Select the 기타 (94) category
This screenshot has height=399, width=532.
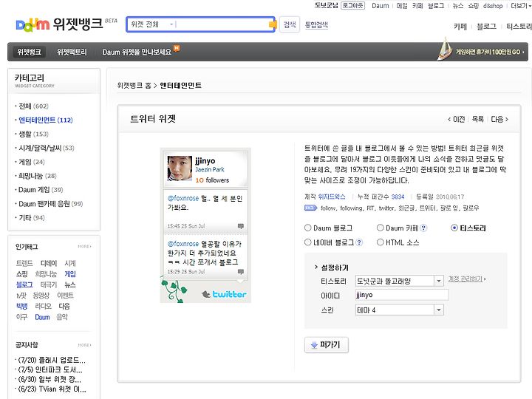32,218
